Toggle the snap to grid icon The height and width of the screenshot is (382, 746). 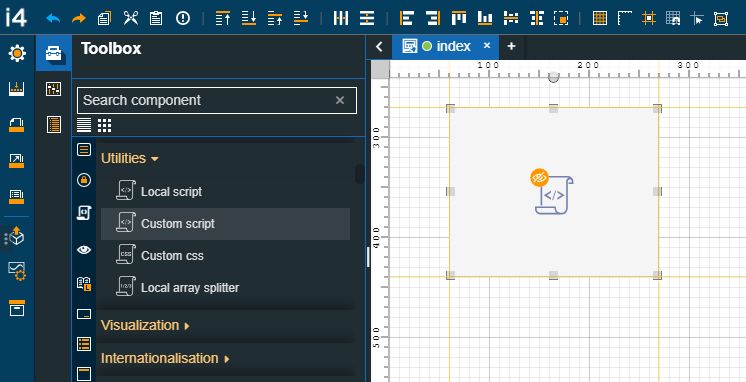(x=673, y=18)
